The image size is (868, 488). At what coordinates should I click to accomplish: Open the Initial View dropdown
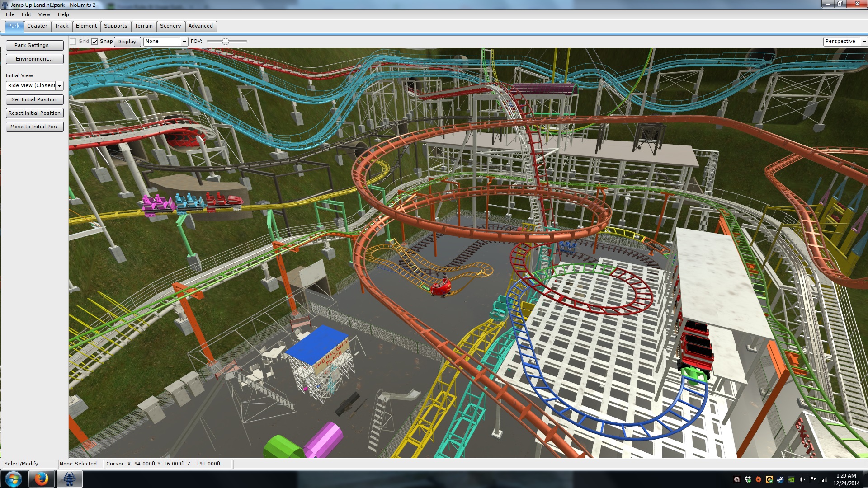59,86
